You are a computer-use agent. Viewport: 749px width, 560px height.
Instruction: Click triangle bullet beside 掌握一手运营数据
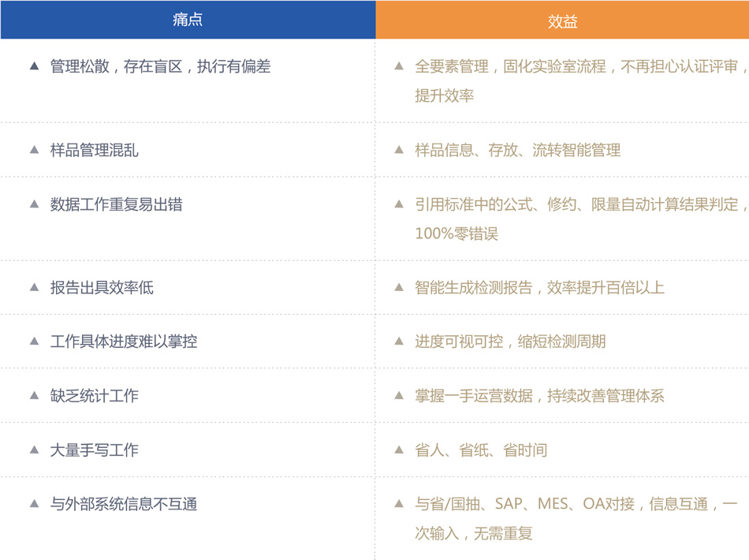[399, 396]
